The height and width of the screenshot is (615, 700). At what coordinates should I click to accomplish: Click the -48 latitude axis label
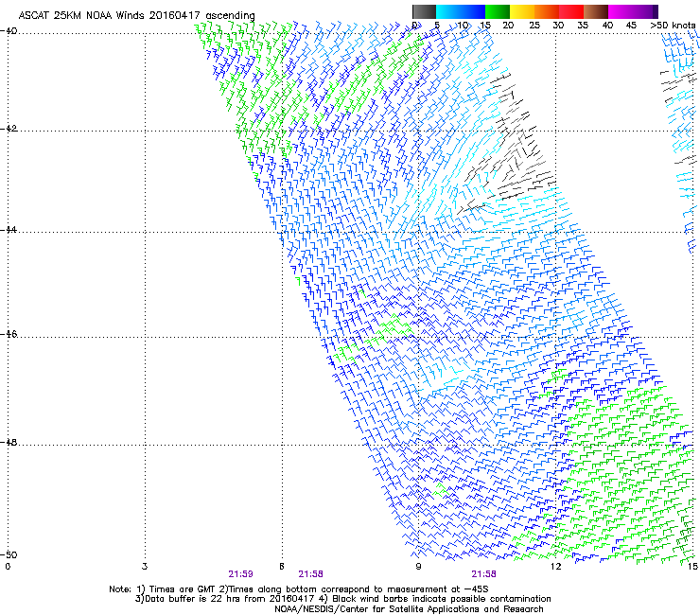tap(9, 442)
